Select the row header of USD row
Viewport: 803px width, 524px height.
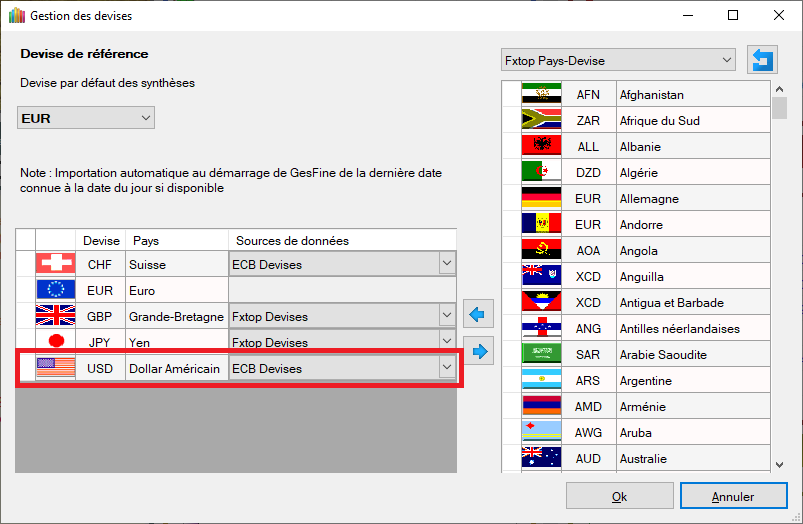click(x=27, y=368)
